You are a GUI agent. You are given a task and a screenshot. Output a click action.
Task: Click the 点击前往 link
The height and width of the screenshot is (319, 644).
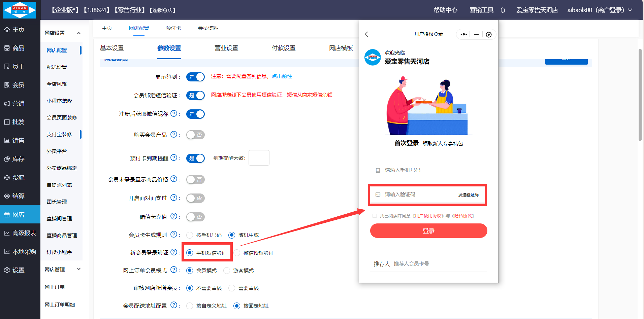(x=282, y=76)
